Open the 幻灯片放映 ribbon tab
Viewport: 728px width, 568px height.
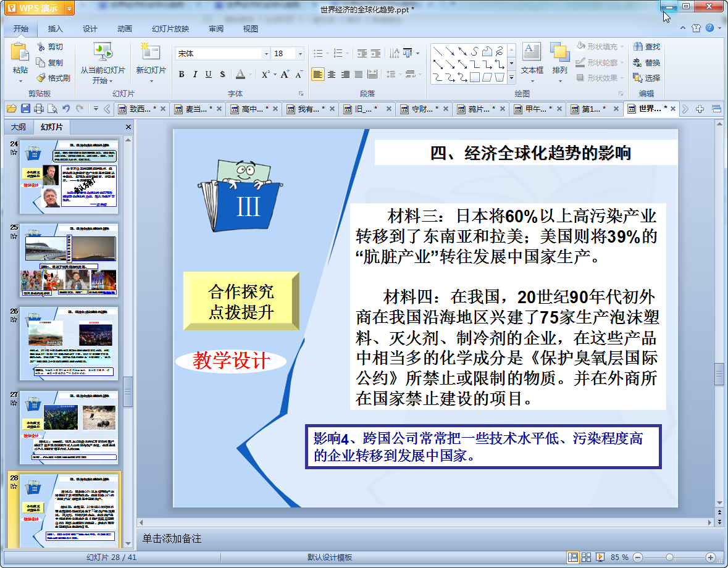click(x=170, y=29)
